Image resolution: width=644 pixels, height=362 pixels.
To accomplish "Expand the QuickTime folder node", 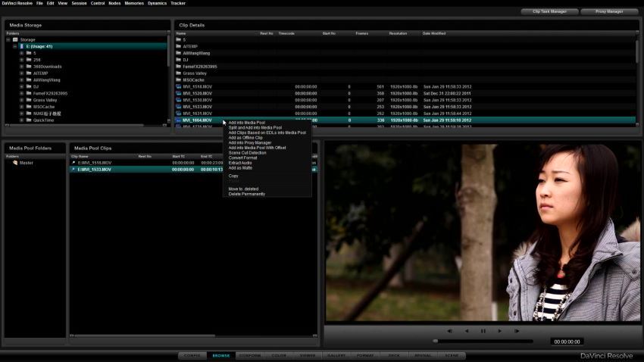I will 21,120.
